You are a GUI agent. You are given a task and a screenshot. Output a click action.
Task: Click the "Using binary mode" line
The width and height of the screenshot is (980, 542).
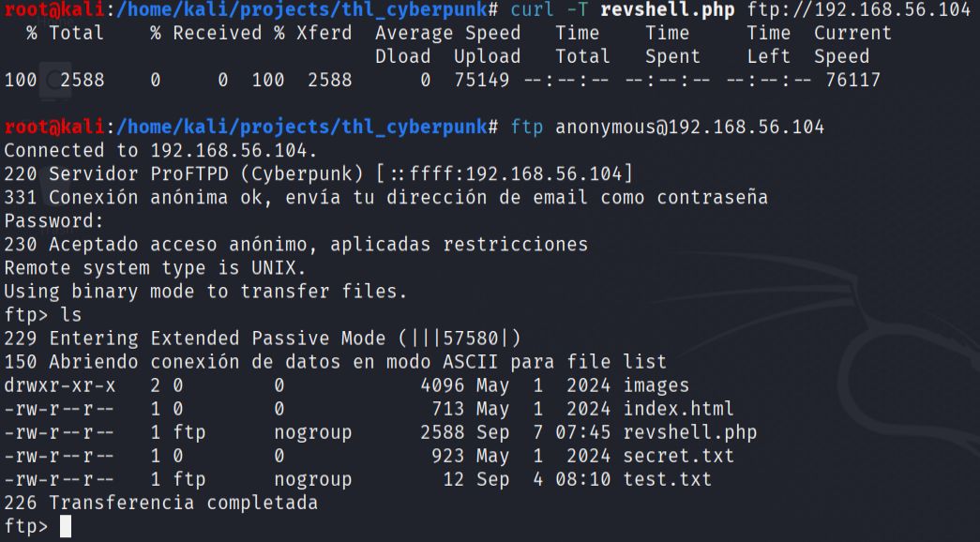pyautogui.click(x=205, y=292)
